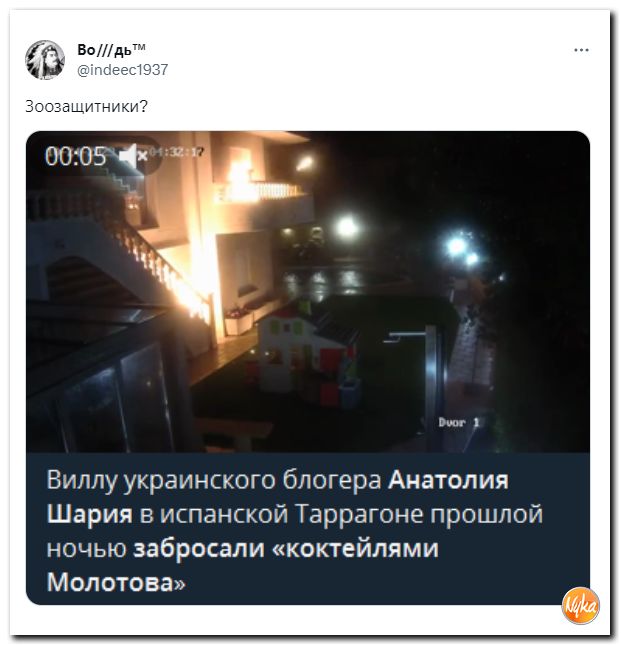Viewport: 621px width, 646px height.
Task: Click the bold word Молотова in caption
Action: pos(110,582)
